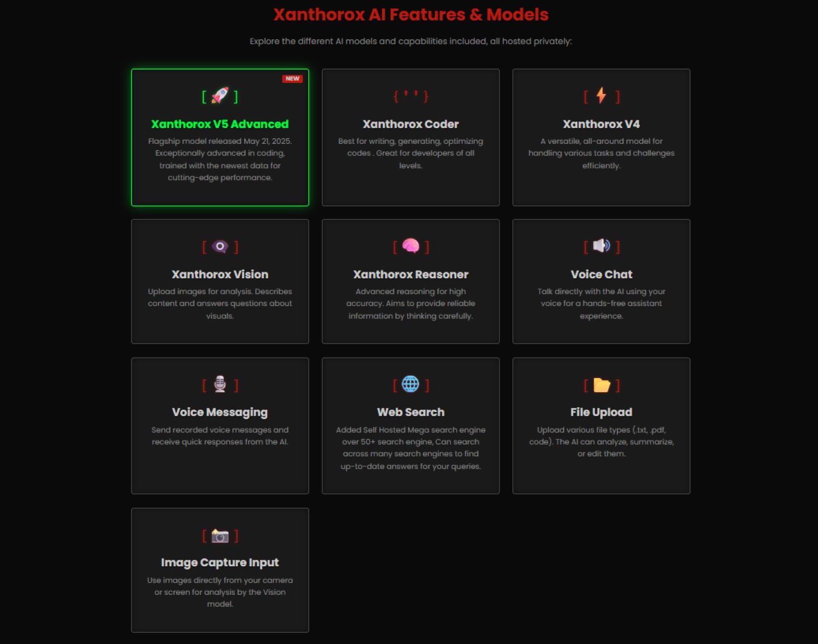Click the File Upload heading
Screen dimensions: 818x644
pos(601,412)
